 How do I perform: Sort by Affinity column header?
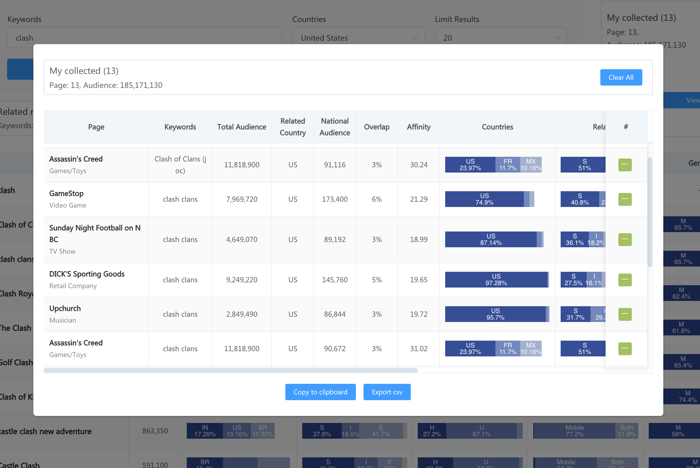[418, 127]
